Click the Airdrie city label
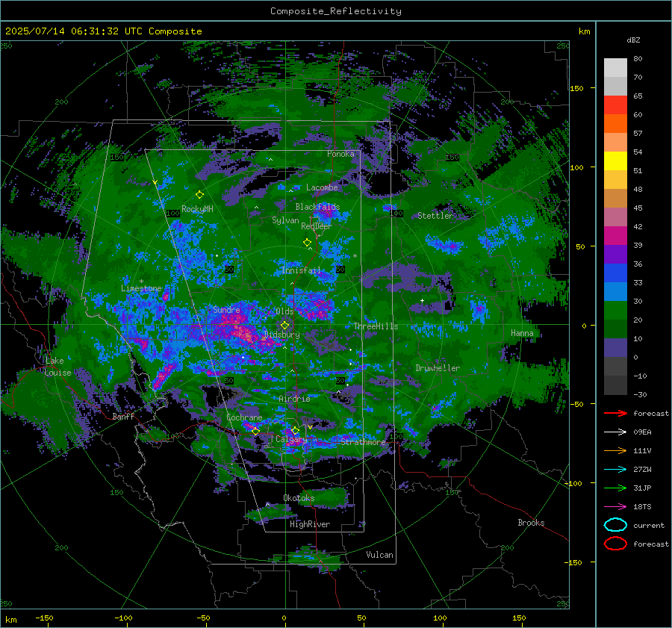This screenshot has height=628, width=672. point(294,399)
